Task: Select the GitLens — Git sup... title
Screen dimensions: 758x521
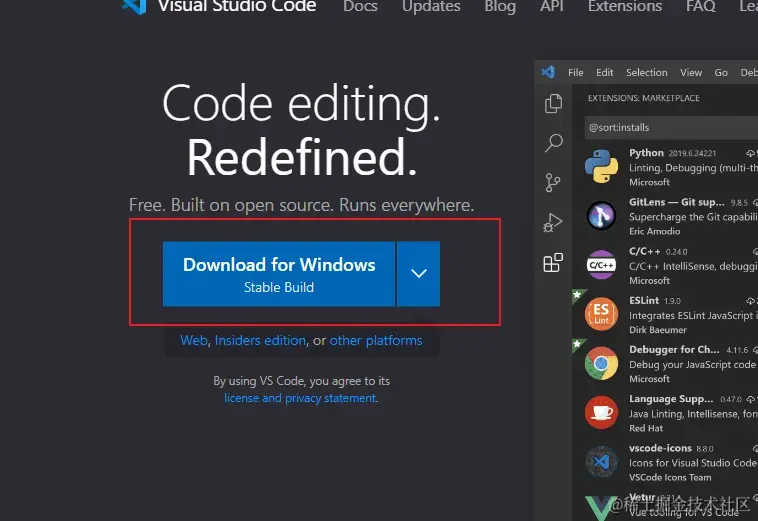Action: (x=676, y=202)
